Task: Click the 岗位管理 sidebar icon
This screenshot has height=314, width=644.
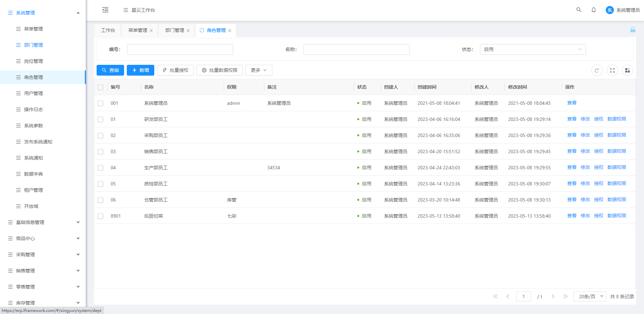Action: (18, 61)
